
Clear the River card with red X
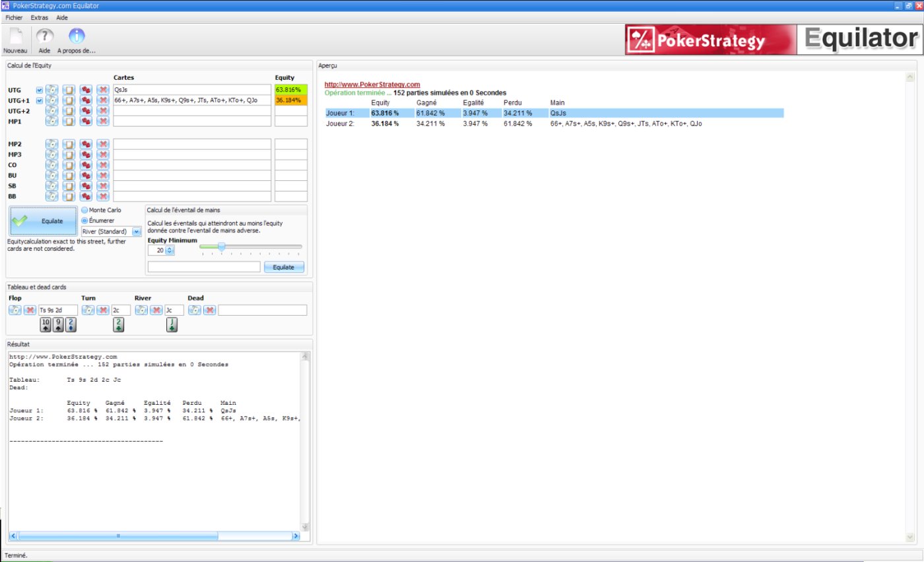point(156,310)
